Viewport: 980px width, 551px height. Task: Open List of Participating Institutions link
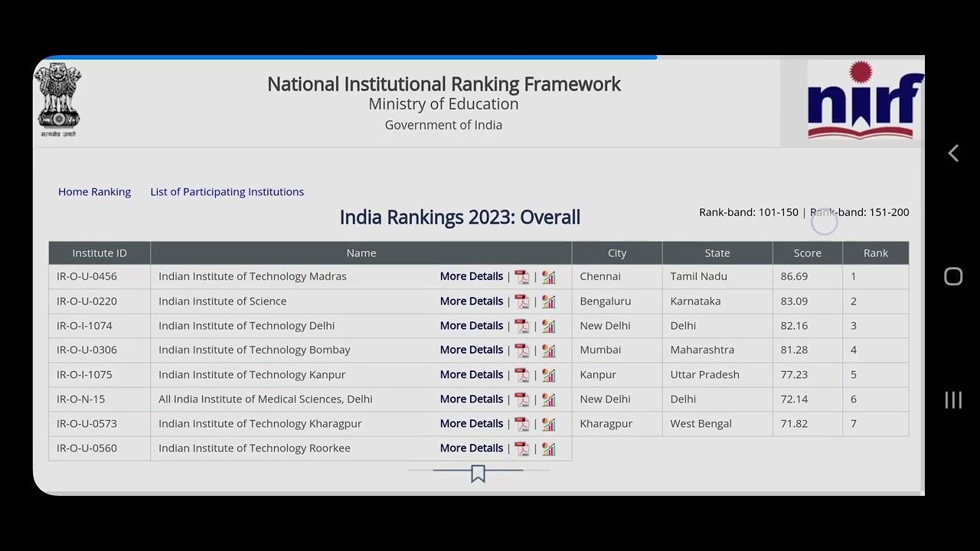[227, 191]
